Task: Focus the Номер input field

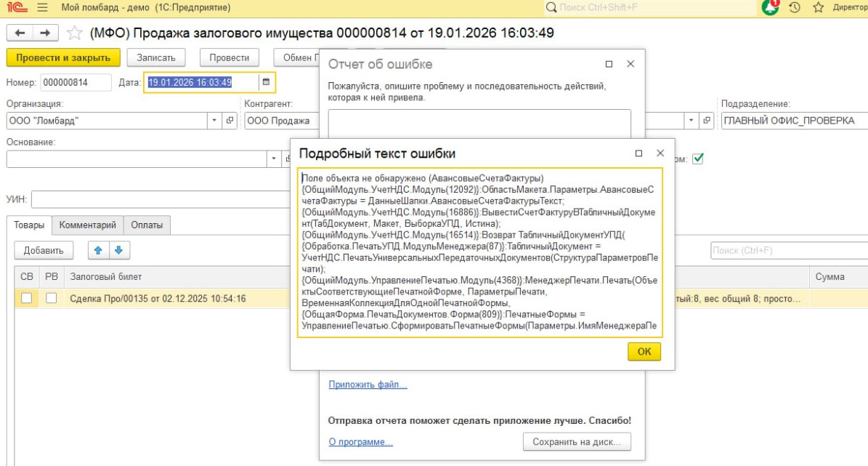Action: (x=76, y=82)
